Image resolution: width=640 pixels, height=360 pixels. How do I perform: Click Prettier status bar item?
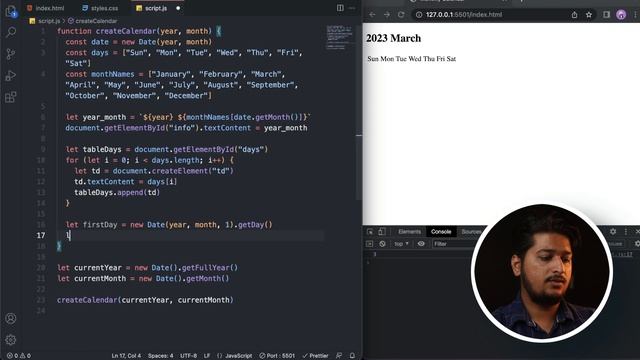[316, 356]
